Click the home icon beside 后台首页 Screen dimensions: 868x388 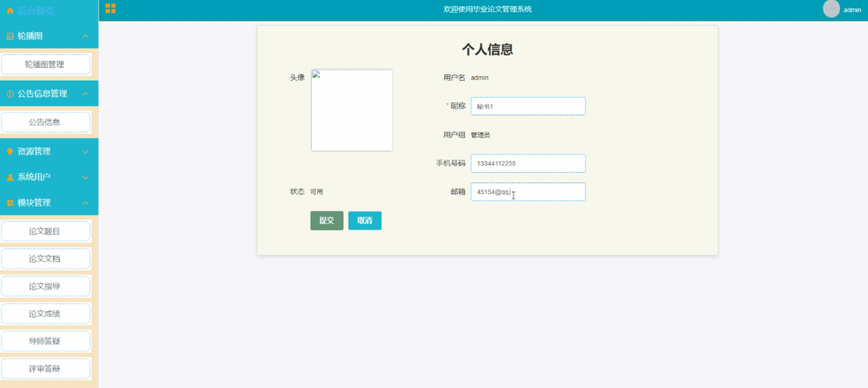tap(10, 11)
